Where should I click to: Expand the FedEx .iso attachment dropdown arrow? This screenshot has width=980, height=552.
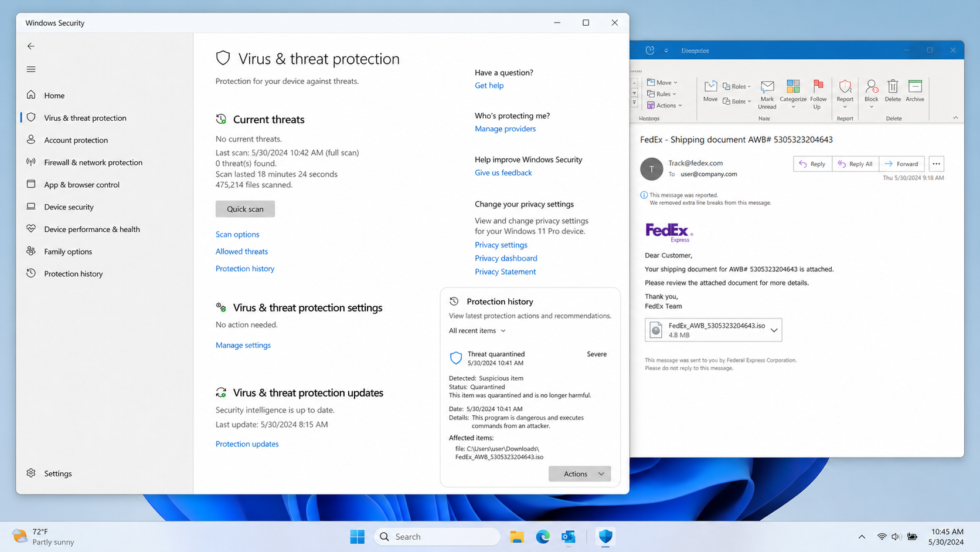(774, 330)
